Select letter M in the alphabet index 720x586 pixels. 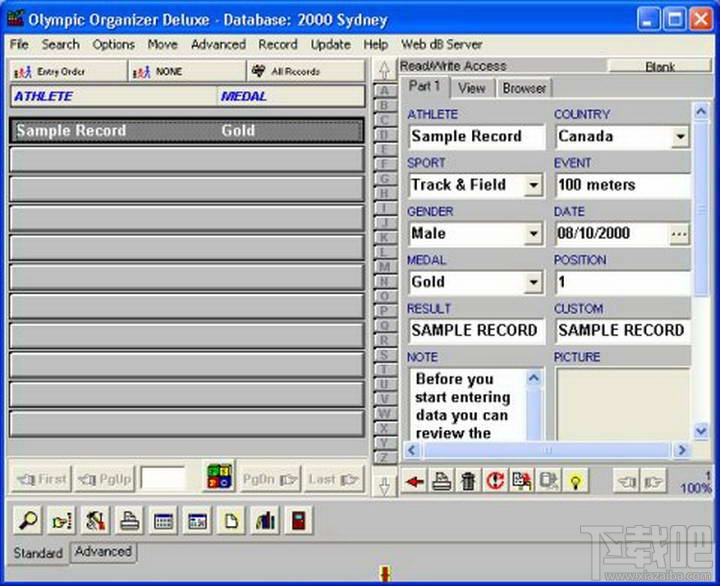pyautogui.click(x=384, y=267)
